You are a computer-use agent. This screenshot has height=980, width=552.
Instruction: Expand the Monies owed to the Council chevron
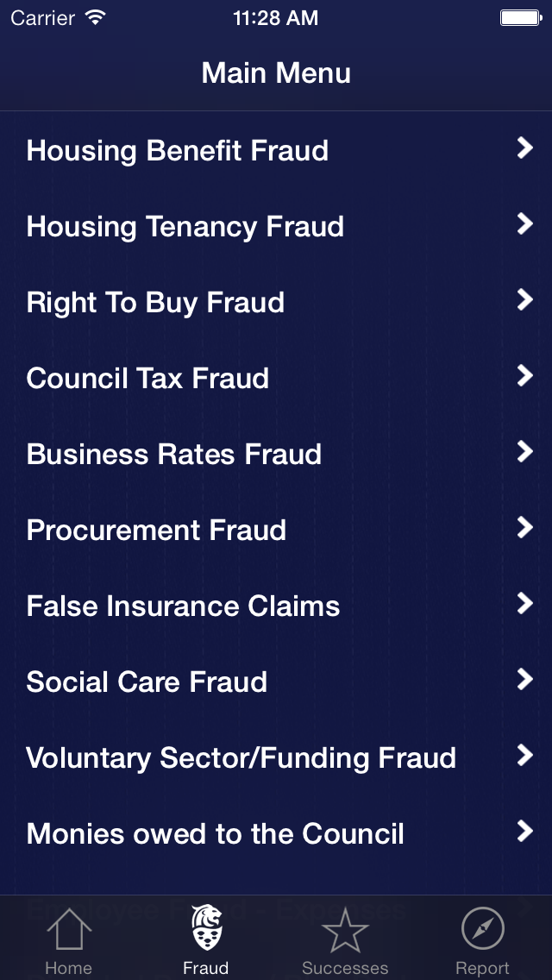524,832
